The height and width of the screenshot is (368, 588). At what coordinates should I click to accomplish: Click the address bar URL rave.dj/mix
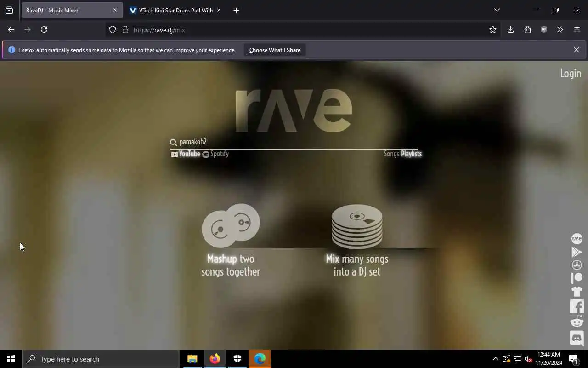(x=159, y=30)
